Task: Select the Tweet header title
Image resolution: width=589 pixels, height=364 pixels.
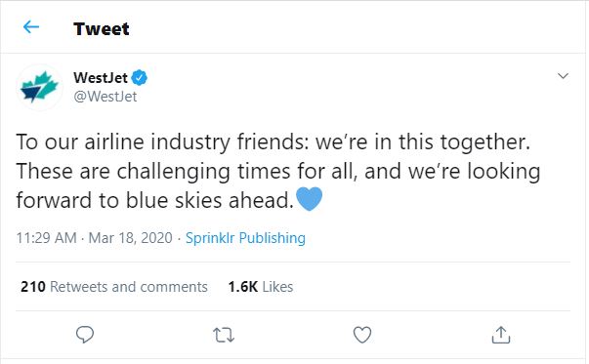Action: point(101,29)
